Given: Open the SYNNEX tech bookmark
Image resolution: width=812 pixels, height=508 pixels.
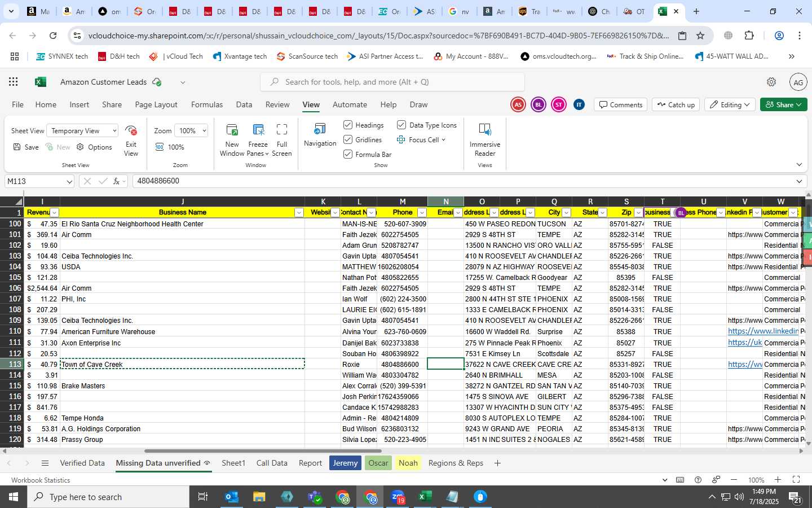Looking at the screenshot, I should coord(62,56).
